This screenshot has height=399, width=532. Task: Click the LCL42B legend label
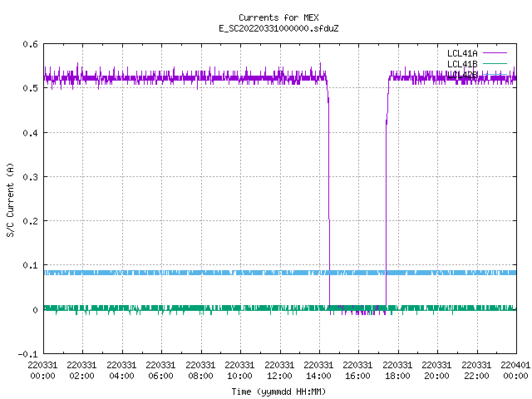coord(462,75)
